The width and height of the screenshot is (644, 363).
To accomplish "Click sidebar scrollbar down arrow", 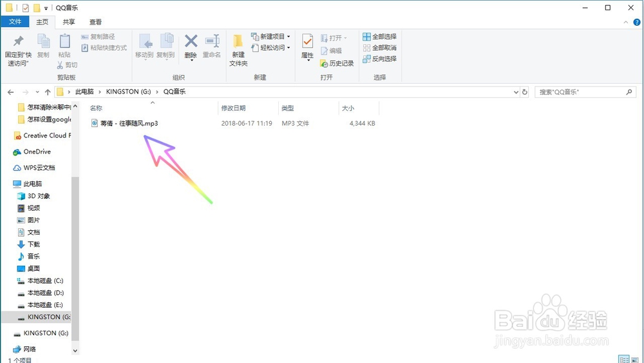I will (x=75, y=351).
